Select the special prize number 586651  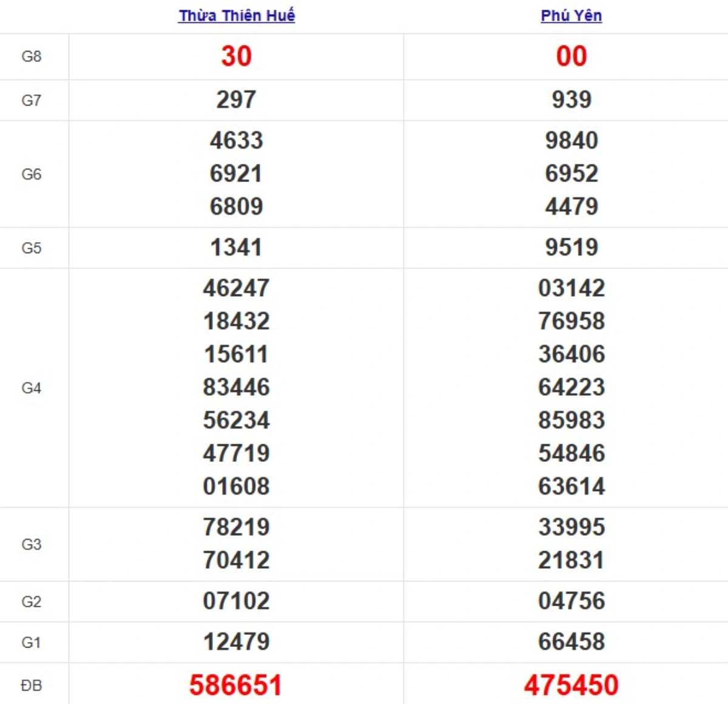(236, 685)
